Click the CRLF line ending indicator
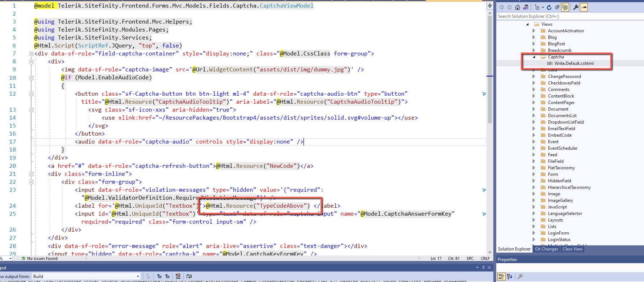The width and height of the screenshot is (644, 282). point(485,258)
